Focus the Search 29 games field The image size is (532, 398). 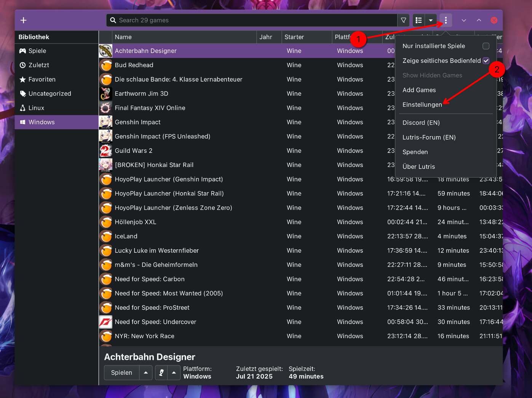[252, 20]
